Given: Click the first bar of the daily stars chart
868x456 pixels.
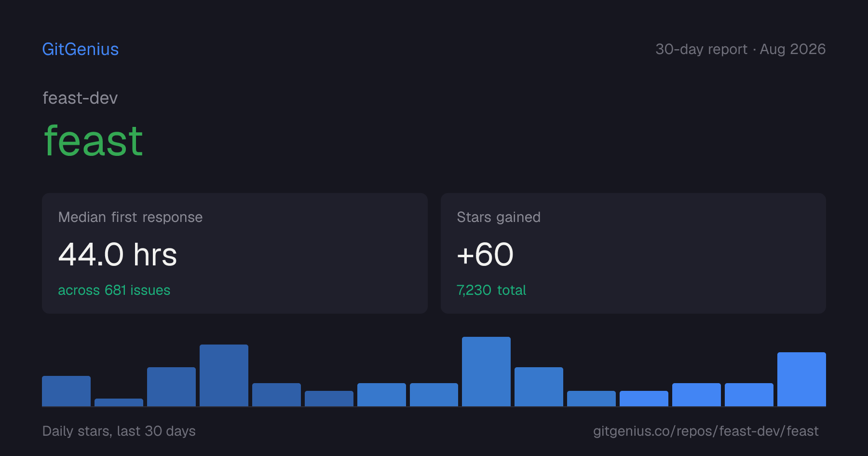Looking at the screenshot, I should coord(66,391).
